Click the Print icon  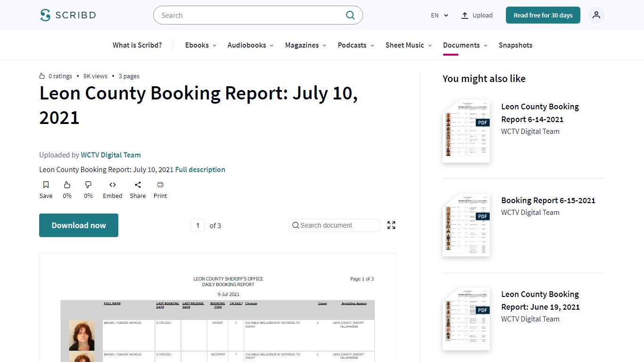tap(160, 185)
